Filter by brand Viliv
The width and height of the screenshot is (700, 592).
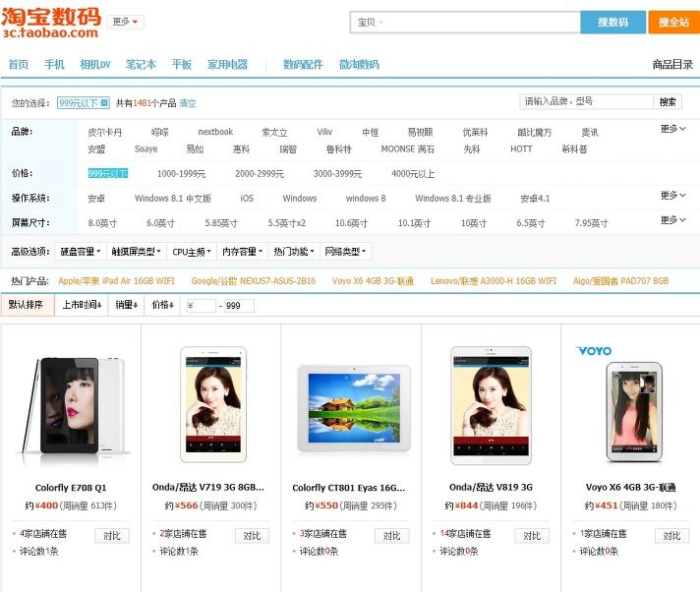[324, 132]
